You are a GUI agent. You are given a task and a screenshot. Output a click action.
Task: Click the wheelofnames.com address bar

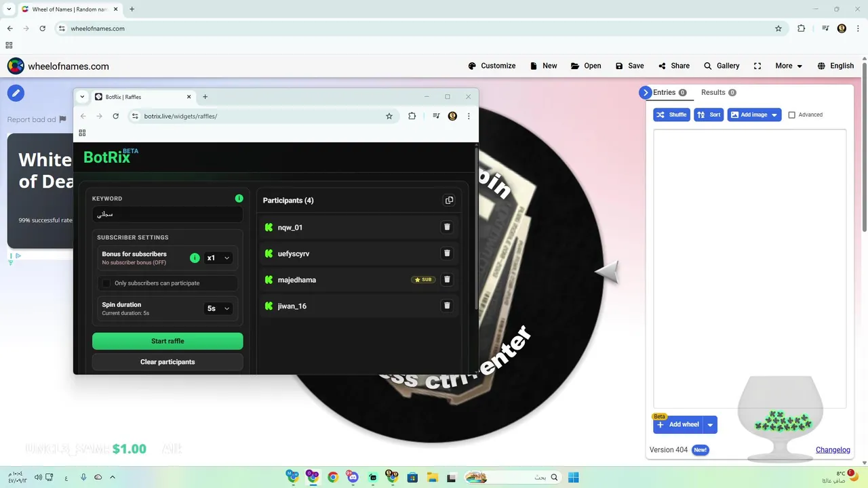[x=420, y=28]
